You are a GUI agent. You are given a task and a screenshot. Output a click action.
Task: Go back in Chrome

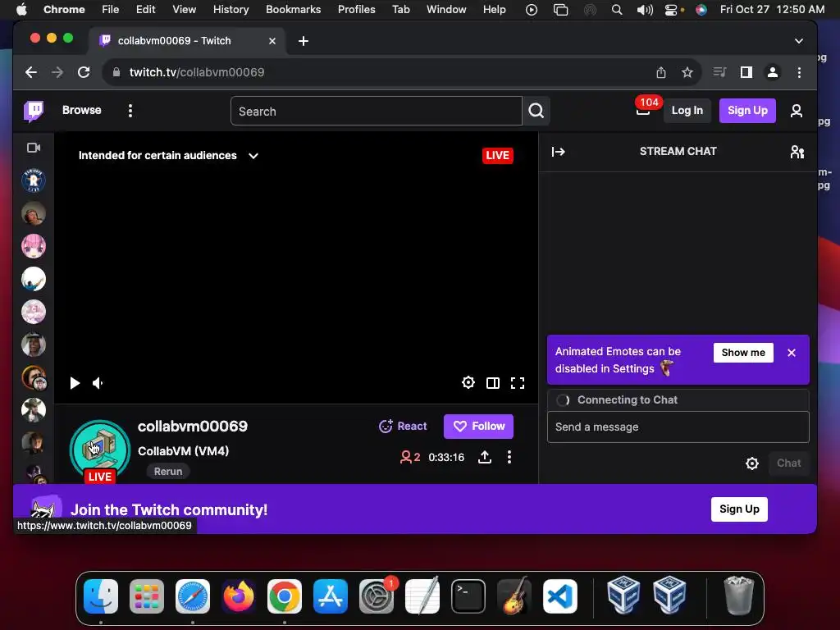point(31,72)
